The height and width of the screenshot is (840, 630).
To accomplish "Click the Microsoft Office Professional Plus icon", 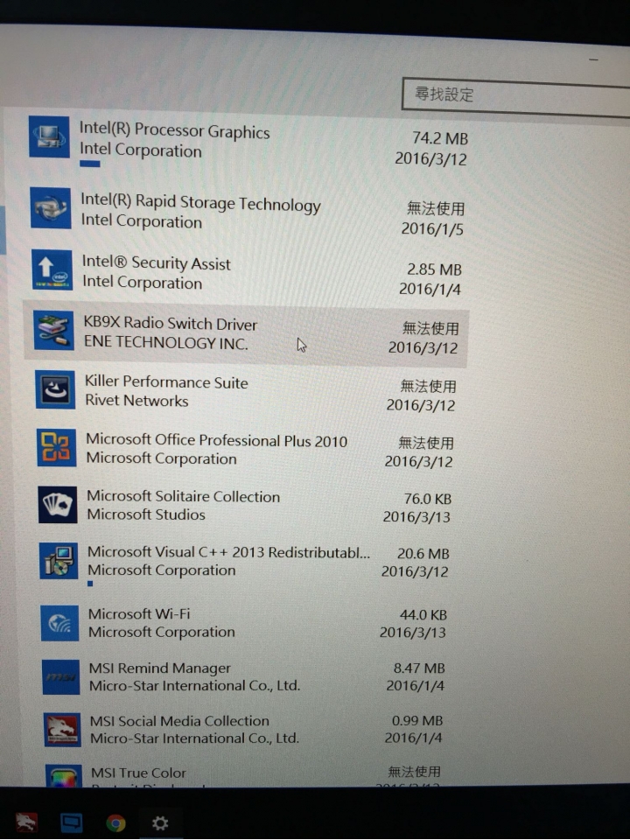I will (56, 448).
